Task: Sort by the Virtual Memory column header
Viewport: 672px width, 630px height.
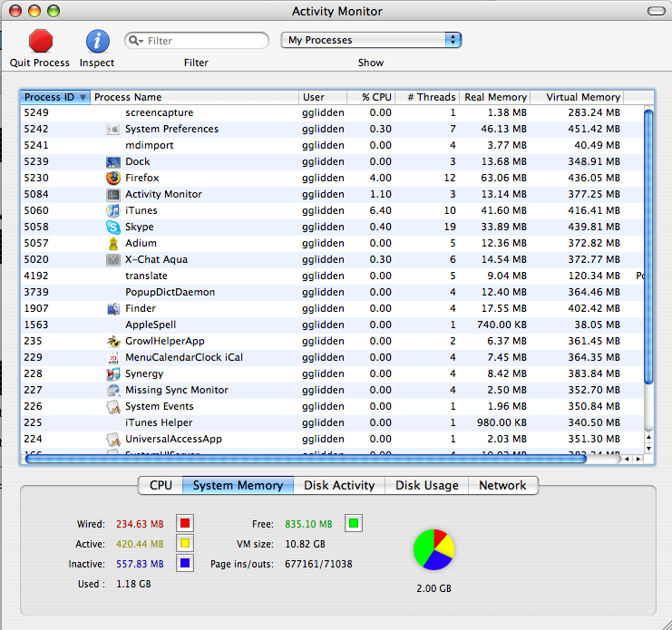Action: point(578,97)
